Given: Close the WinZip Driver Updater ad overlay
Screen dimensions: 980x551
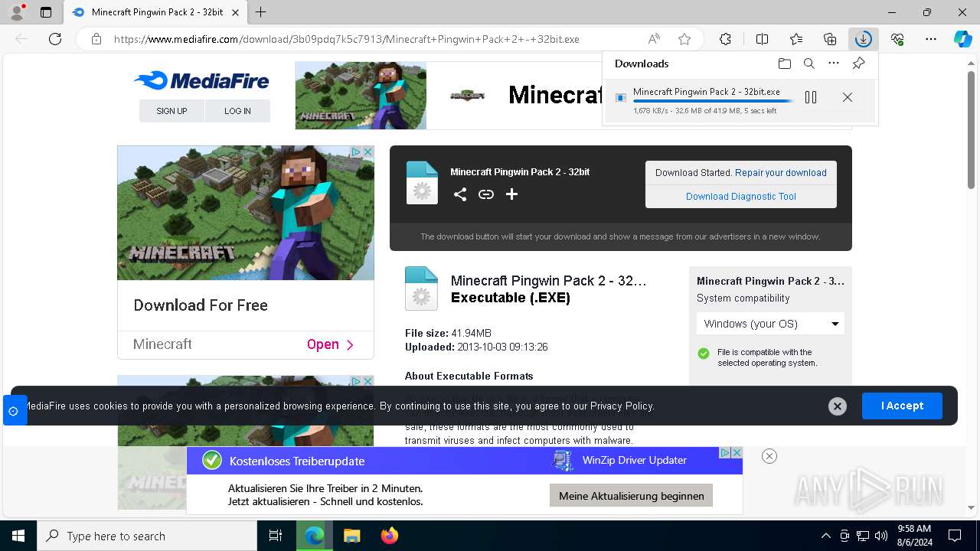Looking at the screenshot, I should pyautogui.click(x=769, y=456).
